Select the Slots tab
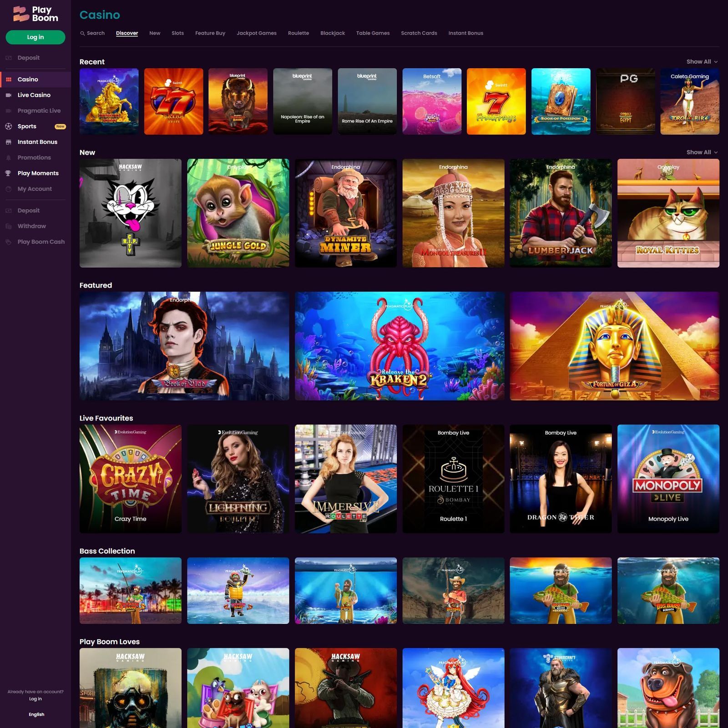 [177, 33]
